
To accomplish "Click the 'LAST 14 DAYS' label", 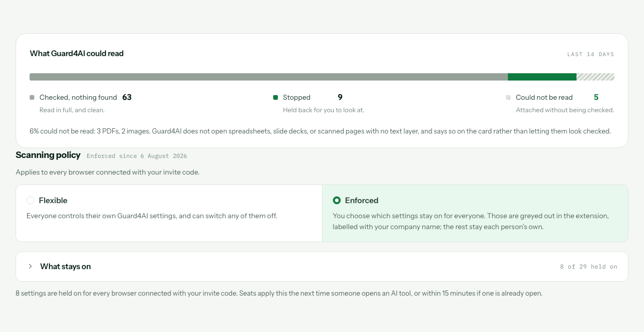I will (591, 54).
